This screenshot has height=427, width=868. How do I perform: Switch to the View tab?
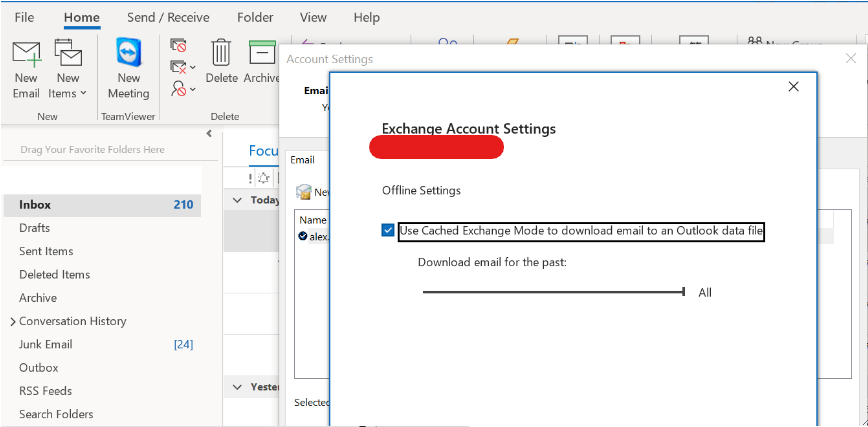click(x=313, y=18)
